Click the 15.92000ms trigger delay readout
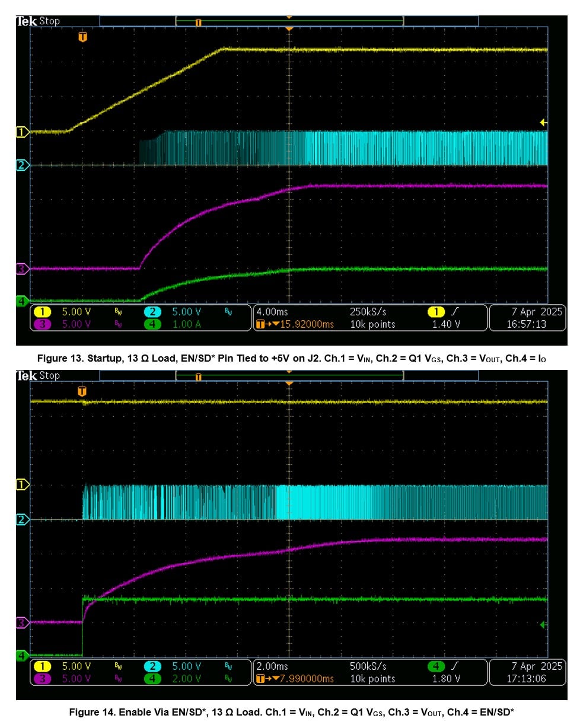580x728 pixels. pos(301,324)
